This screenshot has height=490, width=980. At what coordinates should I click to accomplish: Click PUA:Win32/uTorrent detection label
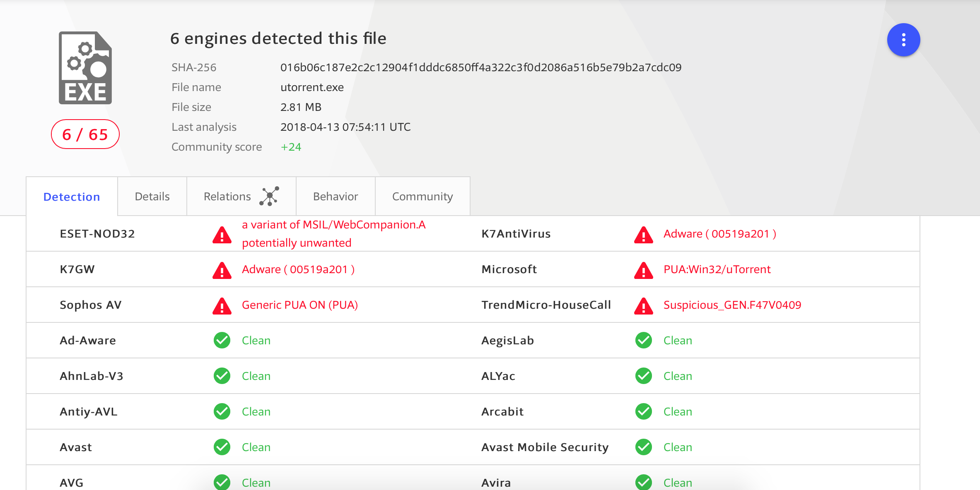tap(717, 269)
